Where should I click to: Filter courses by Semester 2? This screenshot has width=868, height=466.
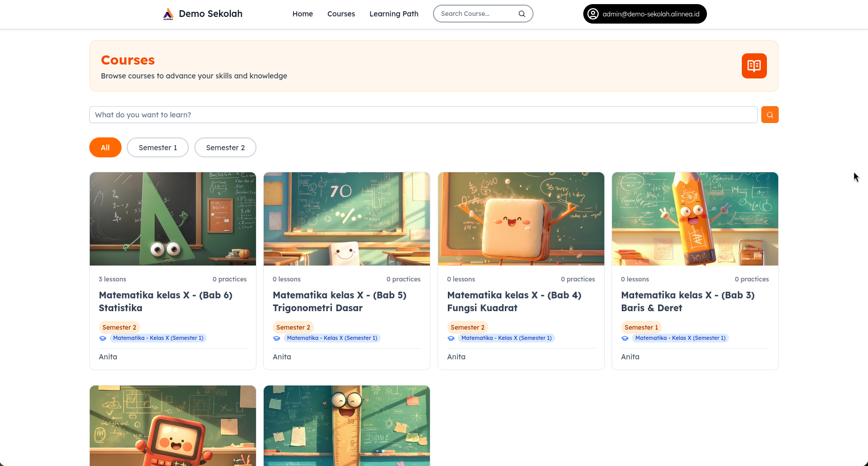225,148
